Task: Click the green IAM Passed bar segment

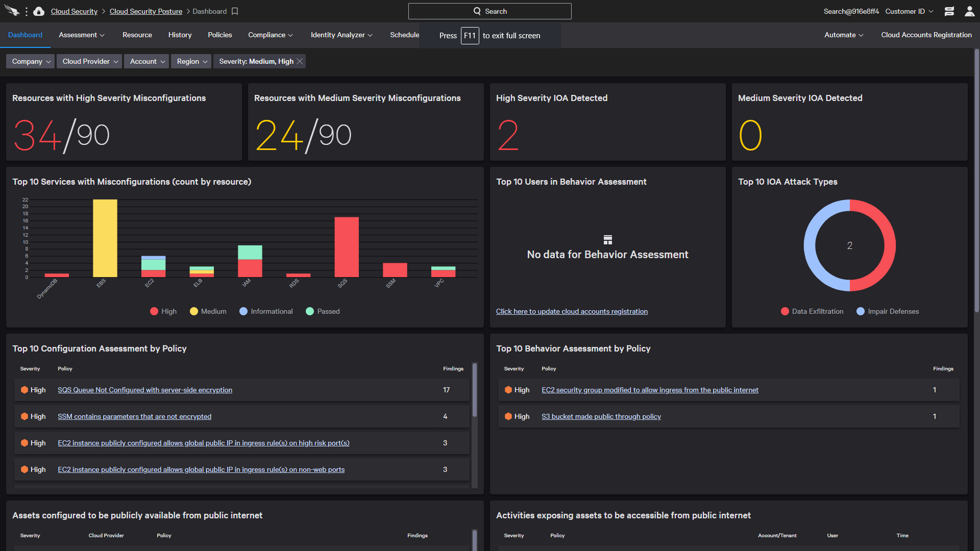Action: [x=250, y=252]
